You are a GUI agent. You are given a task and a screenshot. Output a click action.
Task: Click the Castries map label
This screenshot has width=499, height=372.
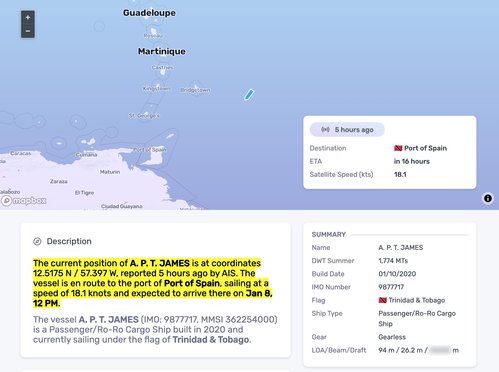pyautogui.click(x=163, y=67)
